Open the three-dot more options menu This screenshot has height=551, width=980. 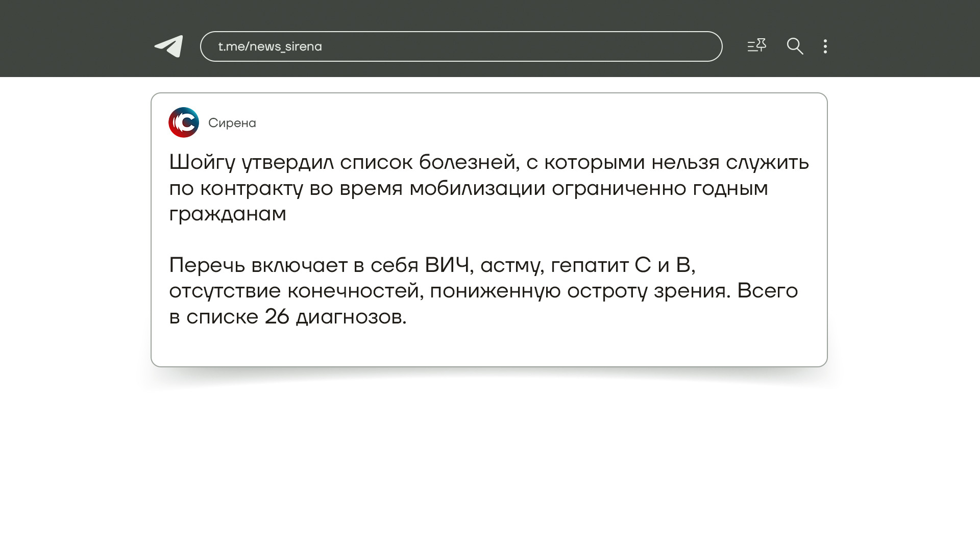tap(825, 46)
